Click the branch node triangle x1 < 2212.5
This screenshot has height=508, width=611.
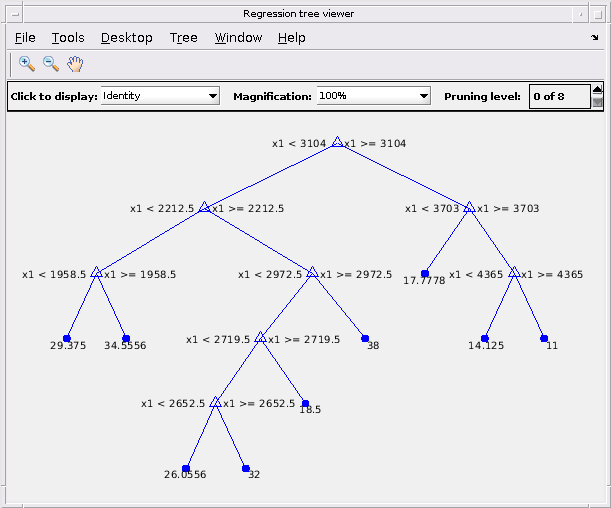(x=204, y=207)
